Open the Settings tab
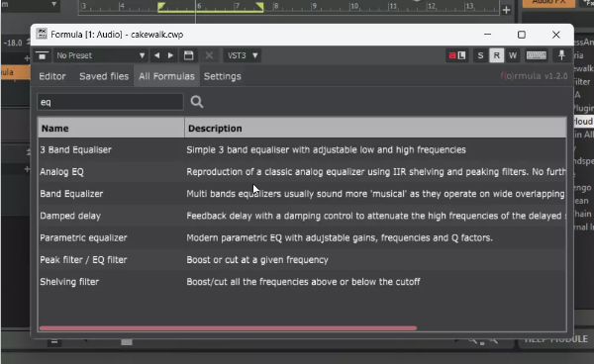The image size is (594, 364). tap(223, 76)
